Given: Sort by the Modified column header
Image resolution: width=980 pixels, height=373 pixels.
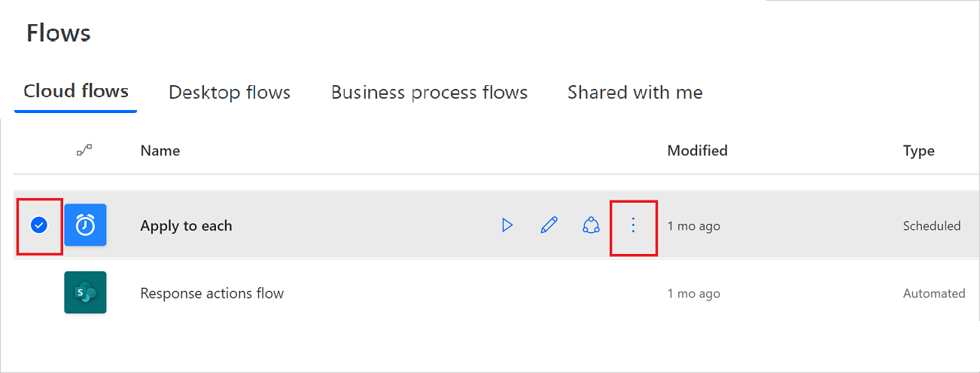Looking at the screenshot, I should (697, 151).
